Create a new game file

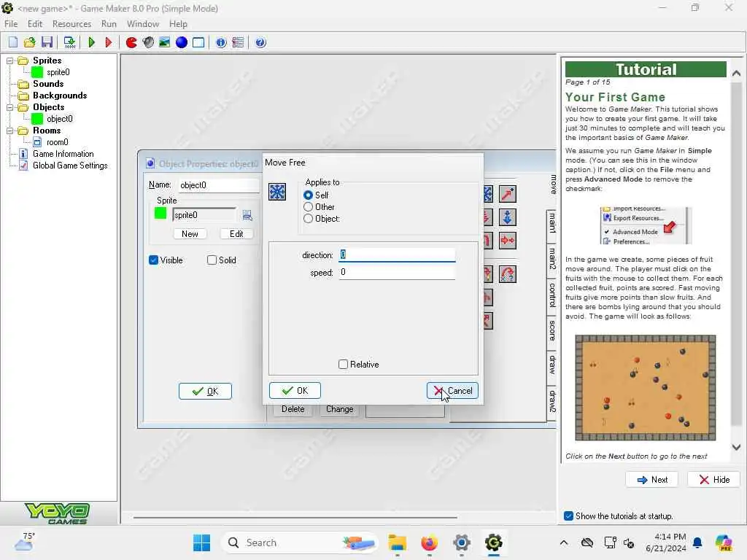click(x=13, y=42)
